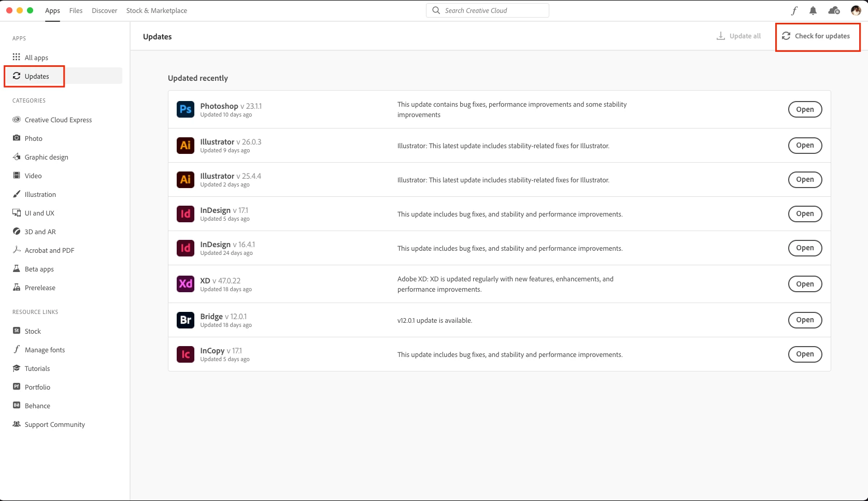Select All apps in the sidebar
Image resolution: width=868 pixels, height=501 pixels.
coord(63,58)
